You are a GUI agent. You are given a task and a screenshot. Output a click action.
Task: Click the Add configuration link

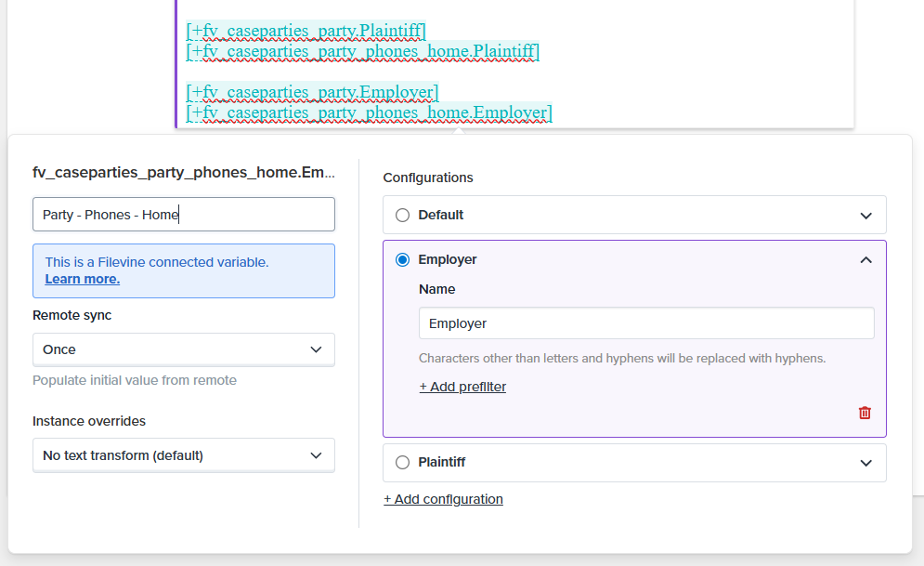(x=443, y=499)
